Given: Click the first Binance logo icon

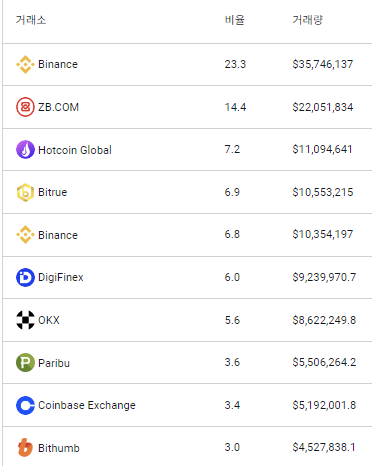Looking at the screenshot, I should tap(25, 64).
